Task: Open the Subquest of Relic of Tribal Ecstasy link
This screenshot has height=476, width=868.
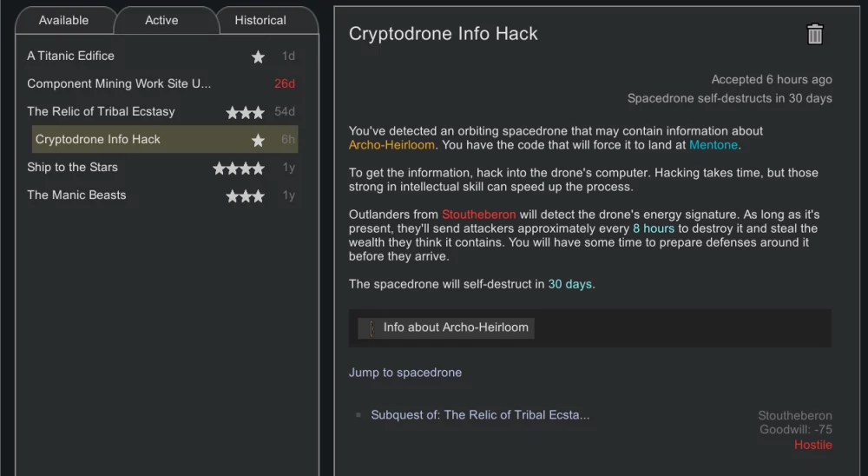Action: (x=480, y=415)
